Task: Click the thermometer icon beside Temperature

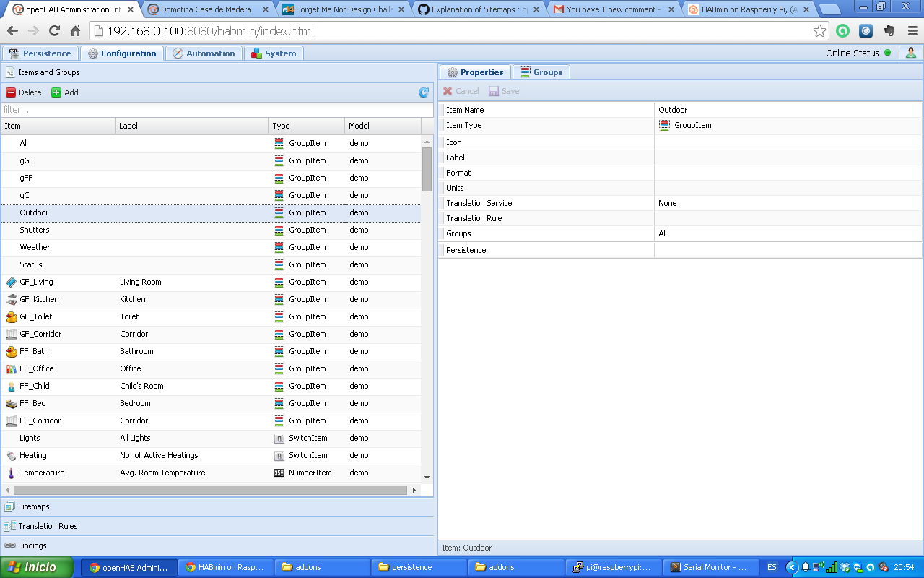Action: 10,473
